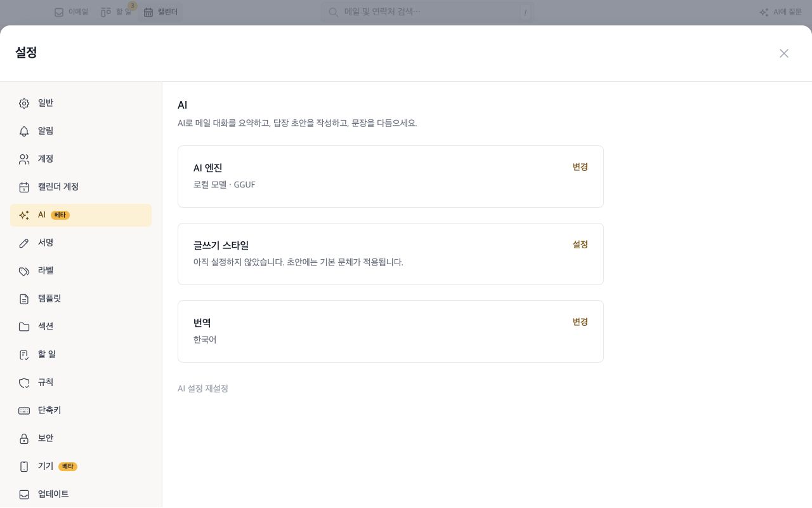Click the 규칙 shield icon
This screenshot has height=508, width=812.
[x=24, y=382]
